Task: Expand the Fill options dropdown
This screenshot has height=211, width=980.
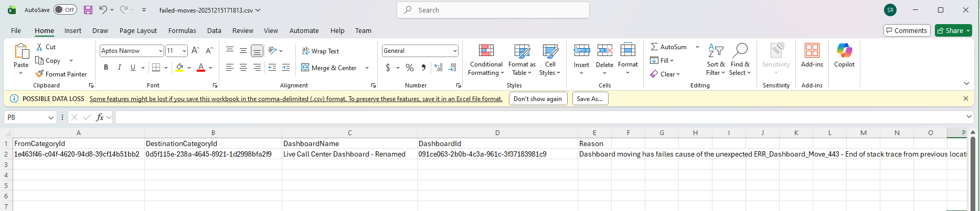Action: [x=672, y=61]
